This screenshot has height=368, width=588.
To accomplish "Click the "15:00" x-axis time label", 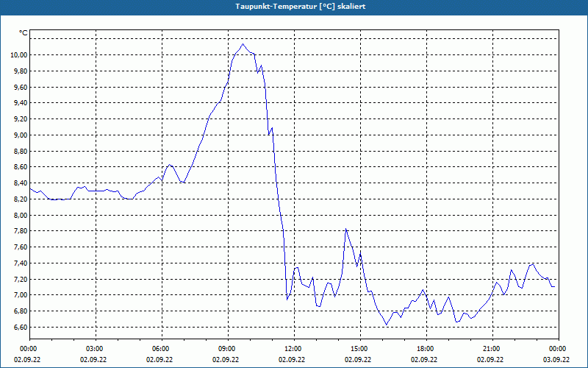I will pyautogui.click(x=360, y=349).
